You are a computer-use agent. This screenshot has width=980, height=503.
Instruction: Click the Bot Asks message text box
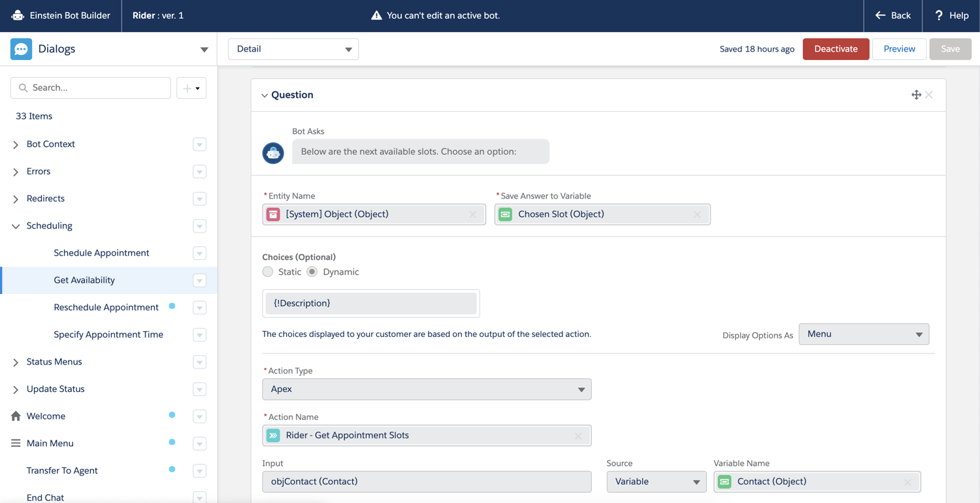click(x=421, y=152)
